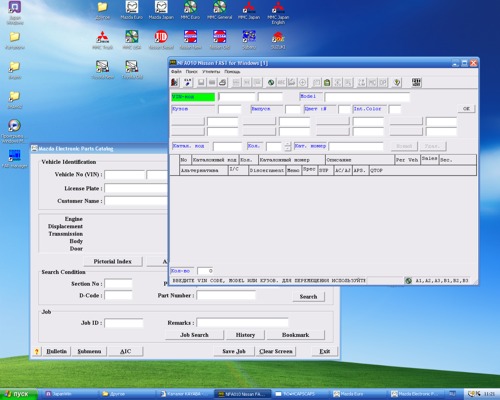
Task: Click the Search button in Mazda catalog
Action: (x=308, y=296)
